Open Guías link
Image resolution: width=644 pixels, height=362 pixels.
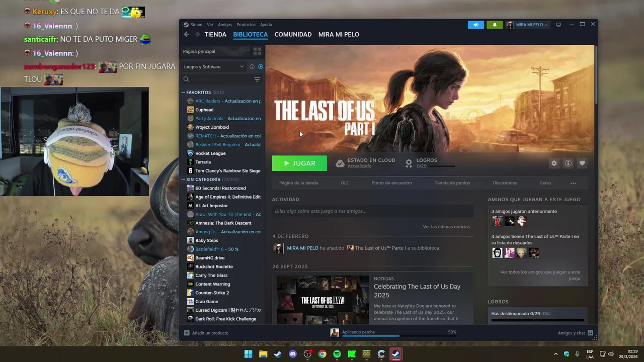pyautogui.click(x=545, y=183)
